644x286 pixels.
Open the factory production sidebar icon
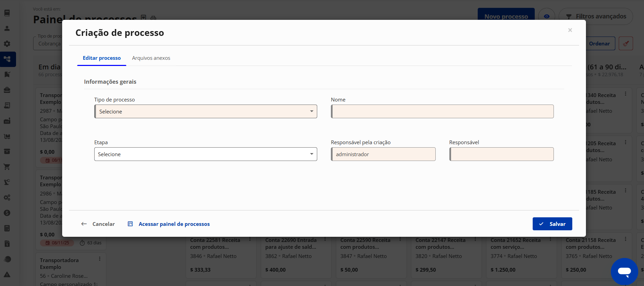[x=7, y=121]
